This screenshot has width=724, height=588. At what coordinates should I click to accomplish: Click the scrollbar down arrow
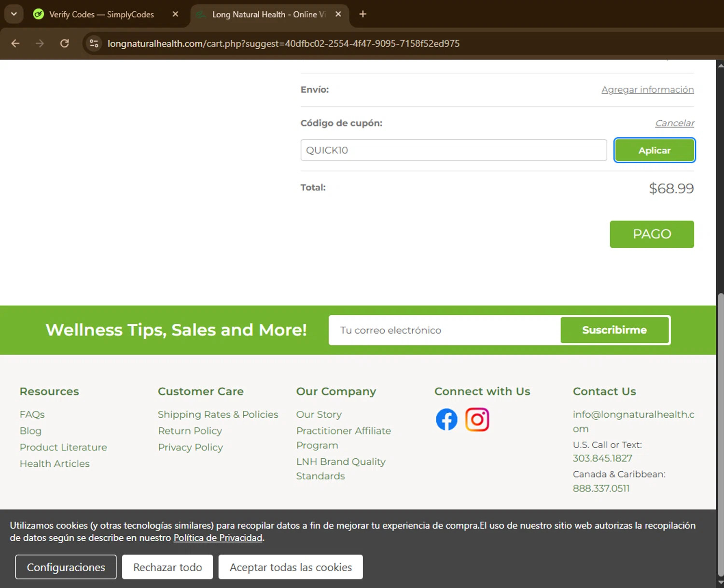720,583
